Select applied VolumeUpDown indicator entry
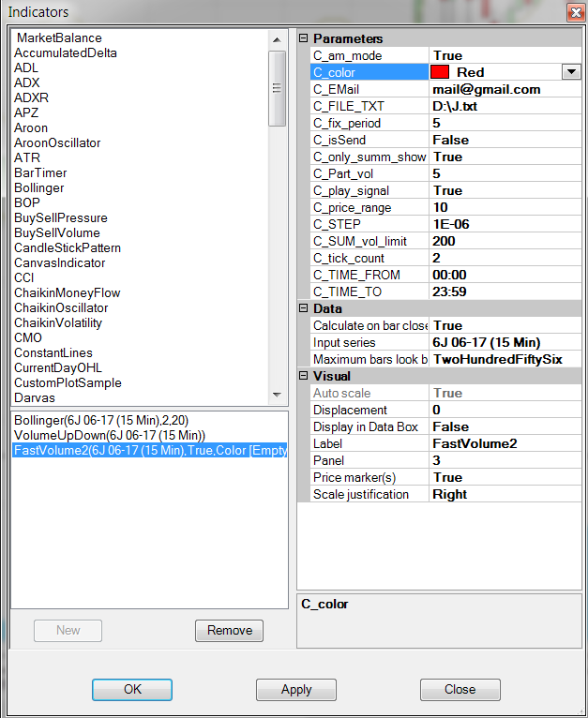588x718 pixels. 110,436
